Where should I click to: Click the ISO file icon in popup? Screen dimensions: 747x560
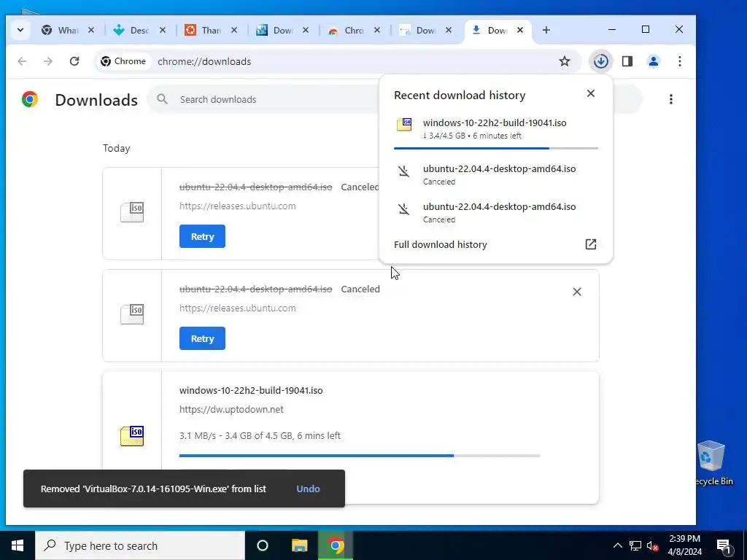click(404, 125)
